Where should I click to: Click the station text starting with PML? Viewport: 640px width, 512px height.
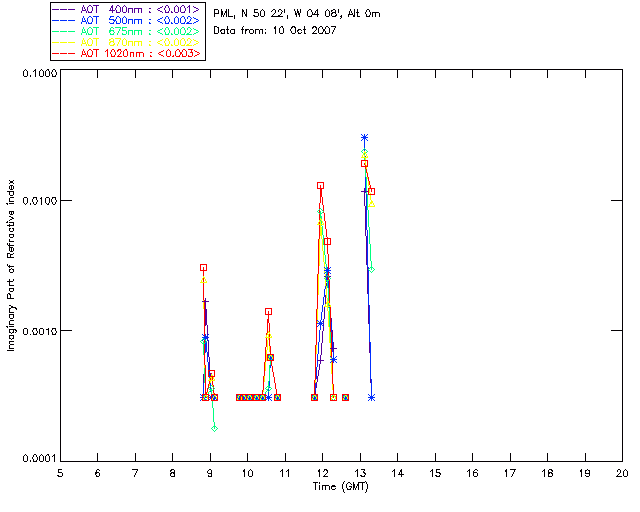[297, 14]
